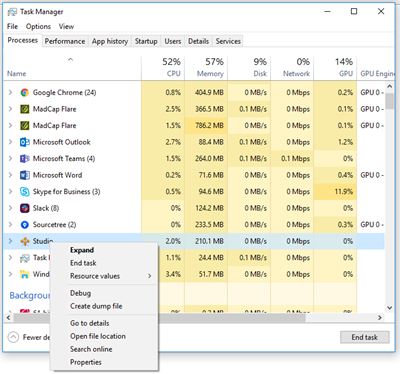
Task: Click the Microsoft Word icon
Action: (25, 175)
